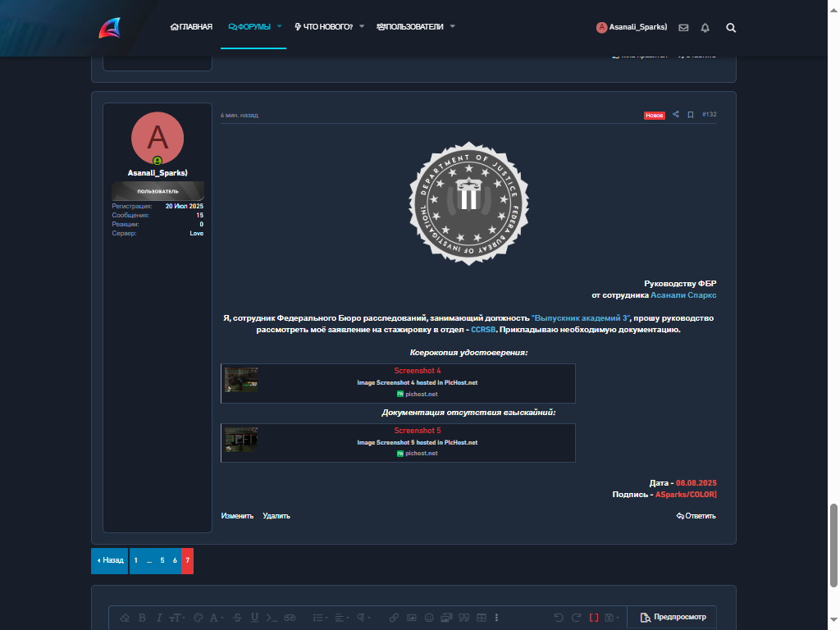Bookmark post #132
Viewport: 840px width, 630px height.
click(691, 115)
